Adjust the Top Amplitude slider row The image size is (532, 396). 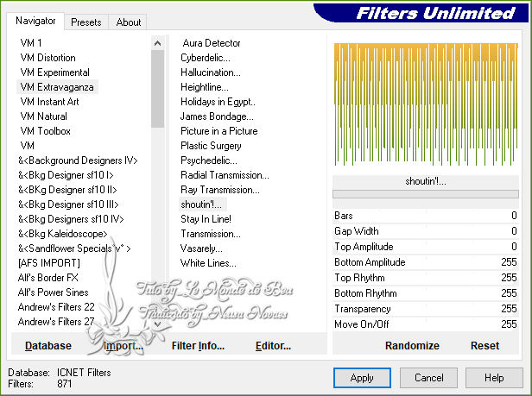426,247
